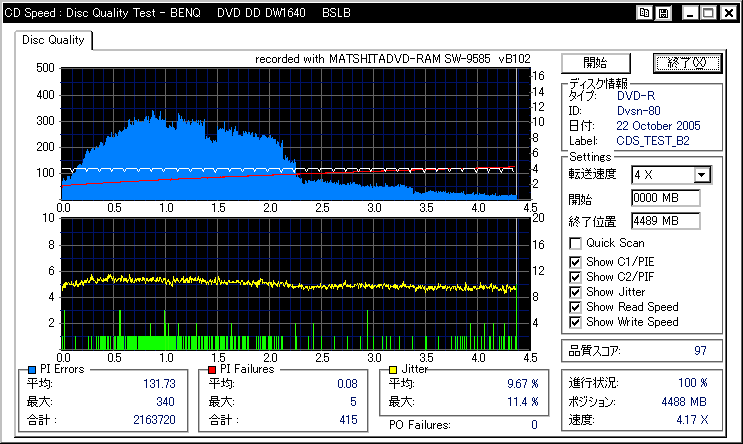Toggle Show Write Speed checkbox
The height and width of the screenshot is (444, 743).
(575, 323)
